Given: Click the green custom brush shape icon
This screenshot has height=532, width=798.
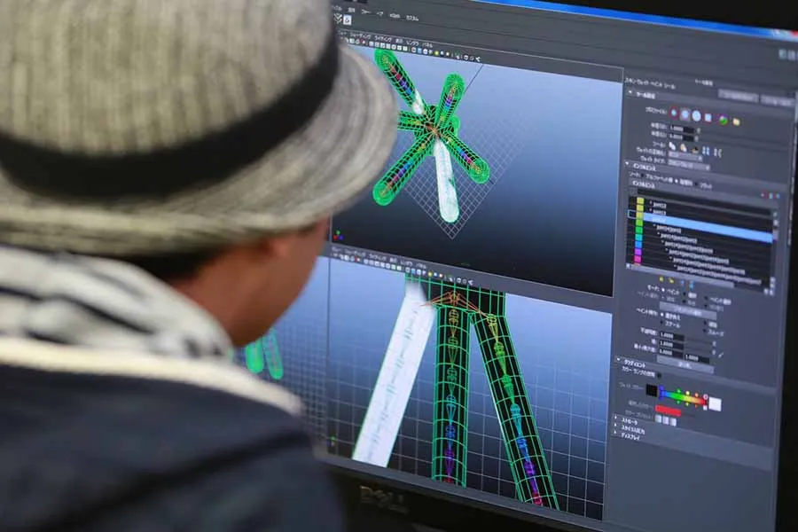Looking at the screenshot, I should (724, 119).
